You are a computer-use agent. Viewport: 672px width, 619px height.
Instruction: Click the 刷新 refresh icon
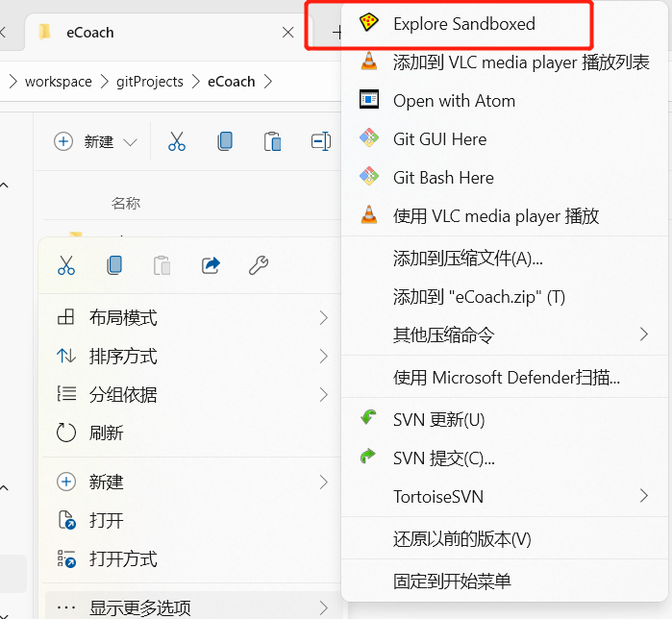[66, 433]
